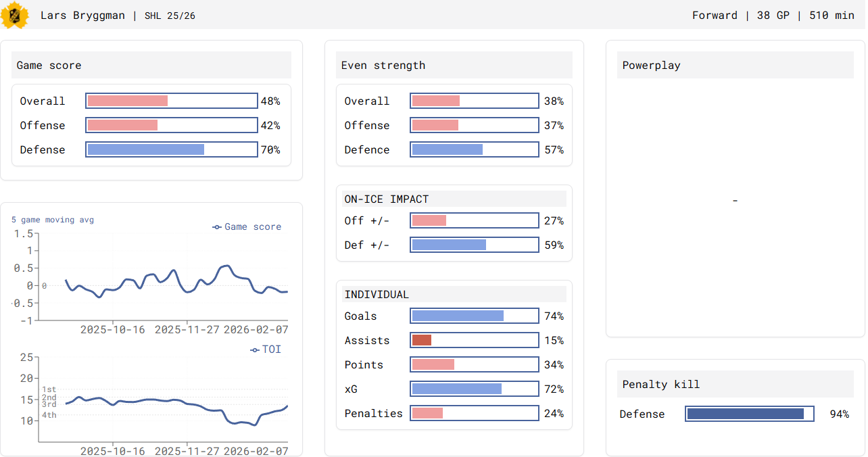Click the Penalty kill Defense 94% bar
Image resolution: width=868 pixels, height=457 pixels.
click(750, 414)
